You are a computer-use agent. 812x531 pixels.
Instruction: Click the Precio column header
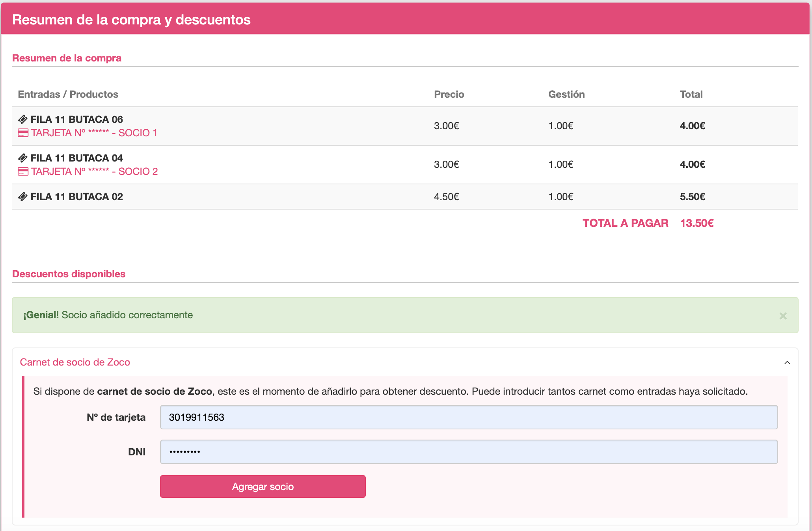[x=449, y=95]
